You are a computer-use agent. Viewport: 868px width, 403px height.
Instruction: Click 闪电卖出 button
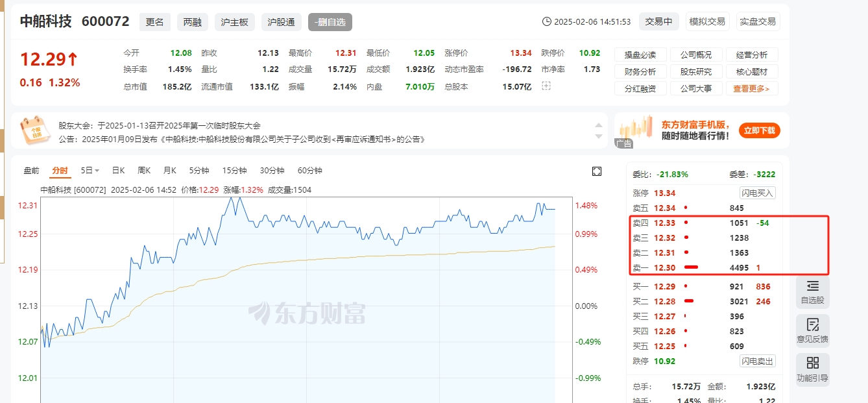click(758, 361)
